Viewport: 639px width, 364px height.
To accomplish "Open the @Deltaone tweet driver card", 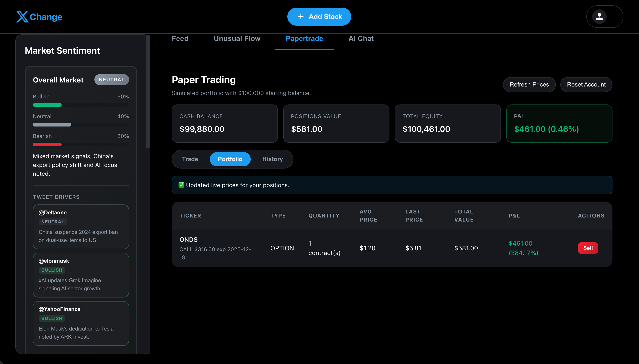I will [x=81, y=227].
